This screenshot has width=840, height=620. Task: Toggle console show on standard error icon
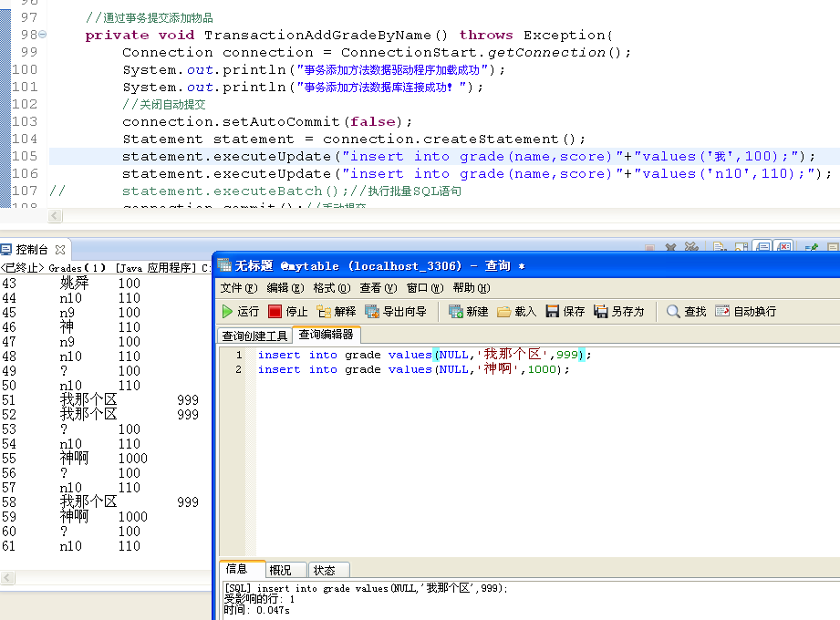pyautogui.click(x=783, y=247)
